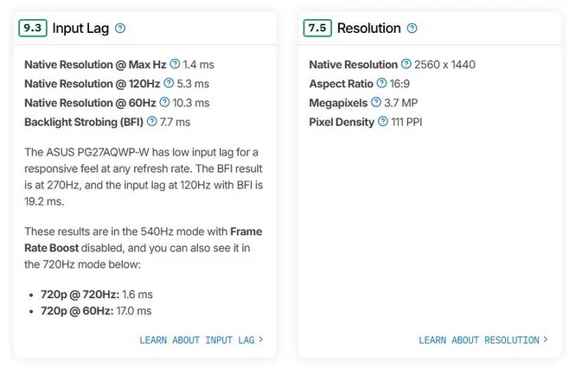Image resolution: width=588 pixels, height=368 pixels.
Task: Click the 7.5 Resolution score badge
Action: (317, 29)
